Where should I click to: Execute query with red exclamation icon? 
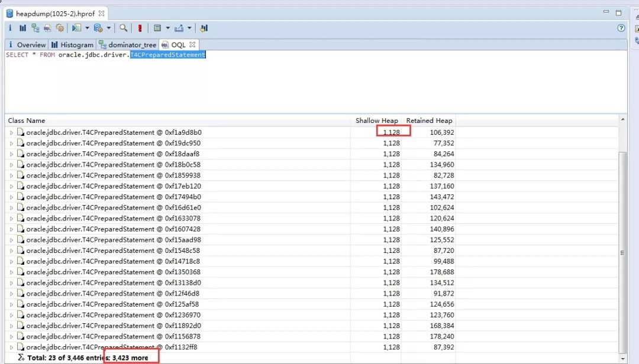click(140, 28)
